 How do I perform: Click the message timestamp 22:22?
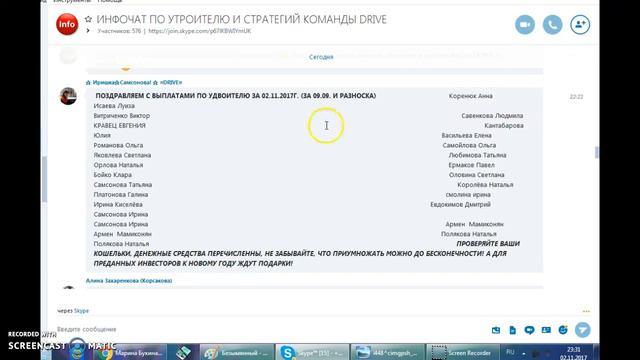point(576,97)
